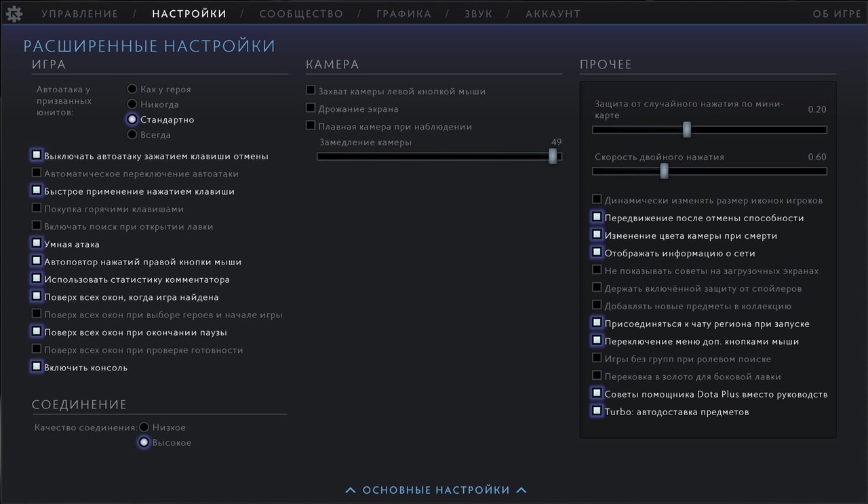The width and height of the screenshot is (868, 504).
Task: Go to the АККАУНТ tab
Action: 553,14
